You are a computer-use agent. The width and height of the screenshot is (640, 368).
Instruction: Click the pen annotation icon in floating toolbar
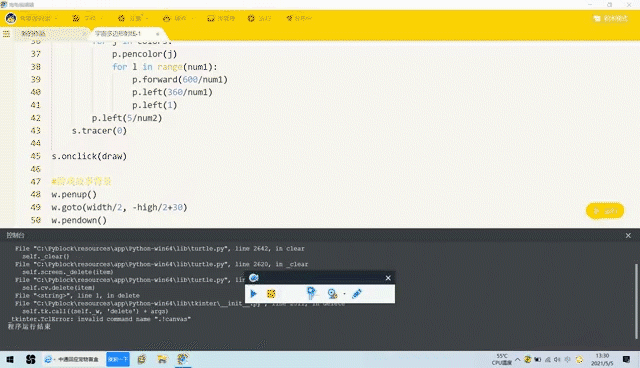tap(357, 294)
